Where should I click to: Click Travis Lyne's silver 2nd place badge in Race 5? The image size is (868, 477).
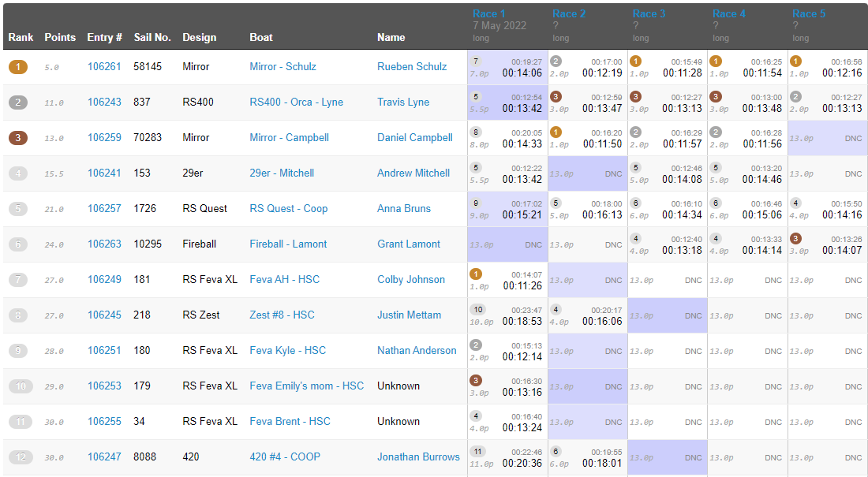click(x=795, y=96)
